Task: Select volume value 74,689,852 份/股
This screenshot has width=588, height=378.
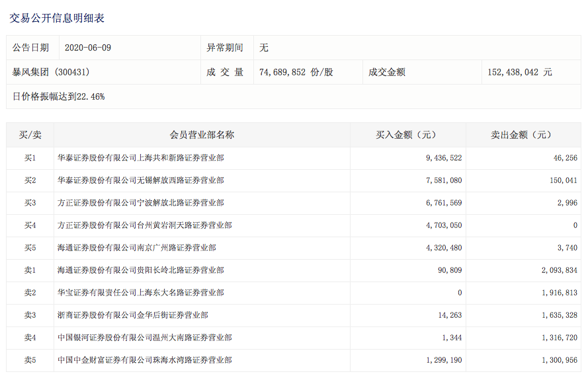Action: click(296, 72)
